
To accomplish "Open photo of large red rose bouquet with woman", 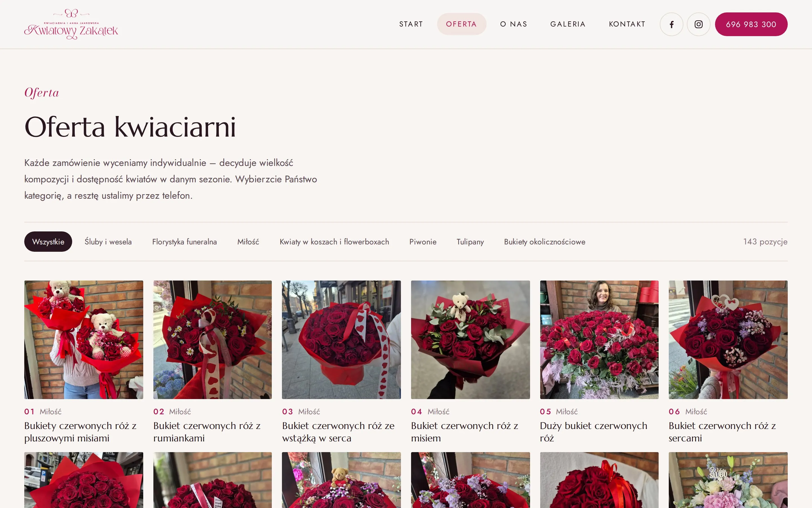I will tap(599, 340).
